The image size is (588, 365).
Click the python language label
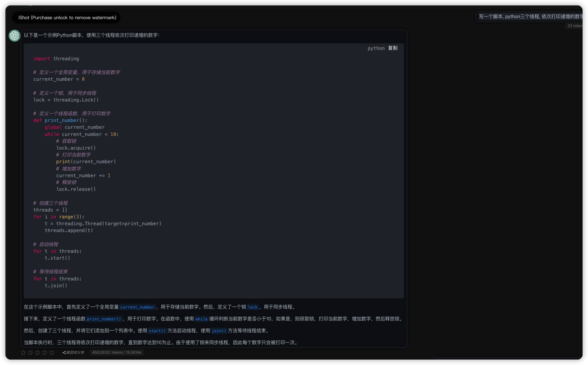(x=376, y=48)
